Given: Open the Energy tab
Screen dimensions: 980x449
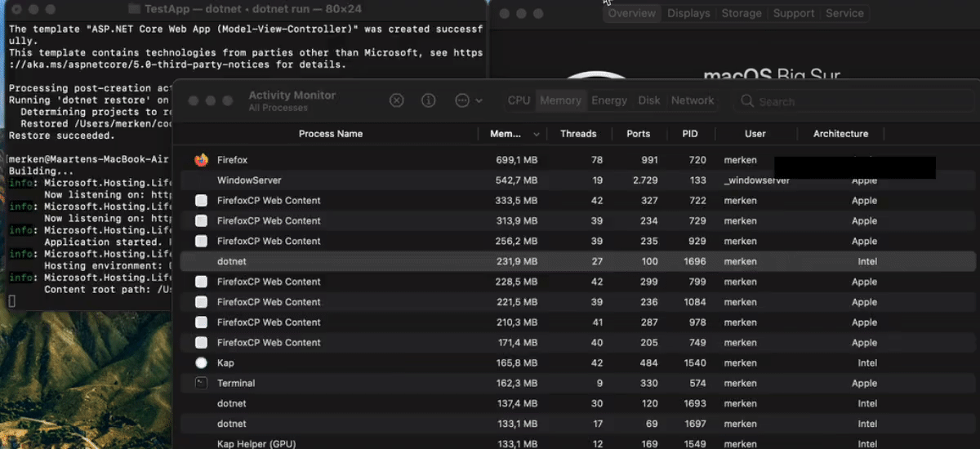Looking at the screenshot, I should click(609, 100).
